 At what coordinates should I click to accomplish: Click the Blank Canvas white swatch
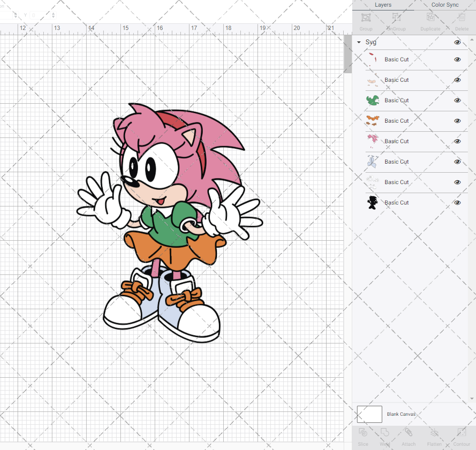369,414
